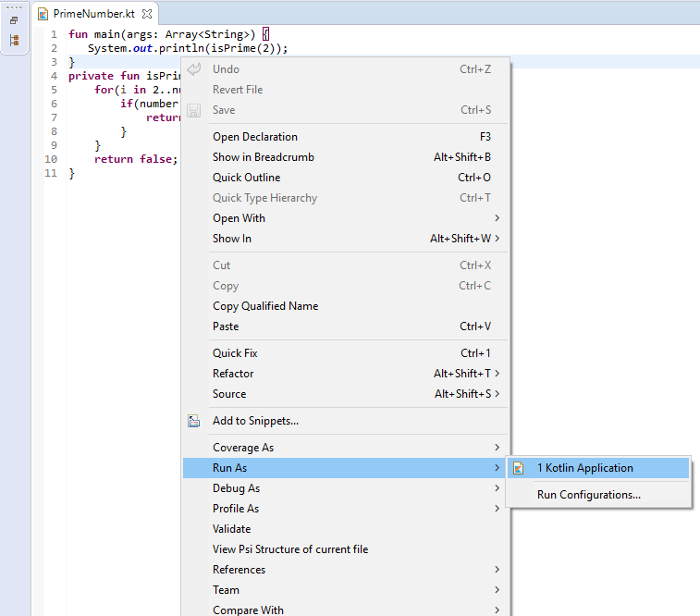Open the outline icon in left sidebar
The image size is (700, 616).
click(x=14, y=41)
